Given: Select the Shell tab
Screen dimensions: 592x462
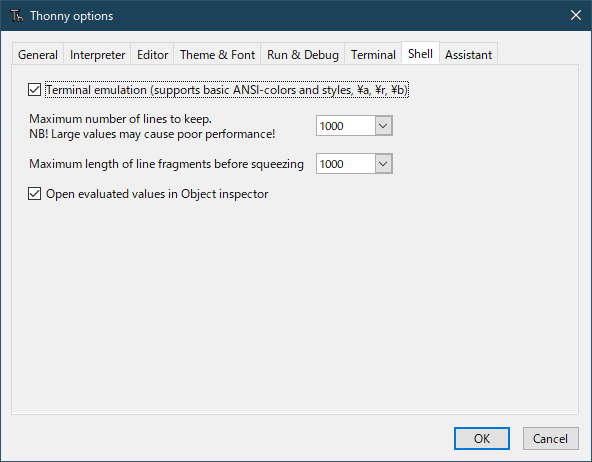Looking at the screenshot, I should pyautogui.click(x=420, y=53).
